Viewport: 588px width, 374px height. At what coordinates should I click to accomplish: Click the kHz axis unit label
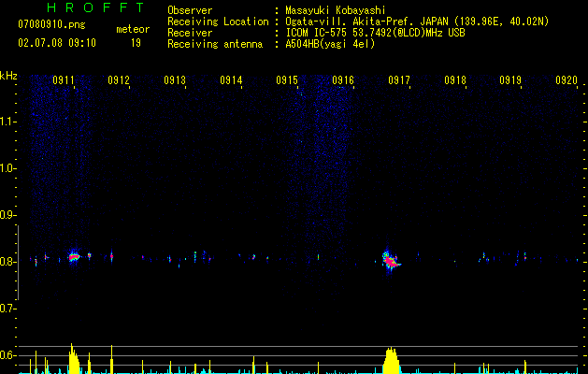click(x=8, y=76)
